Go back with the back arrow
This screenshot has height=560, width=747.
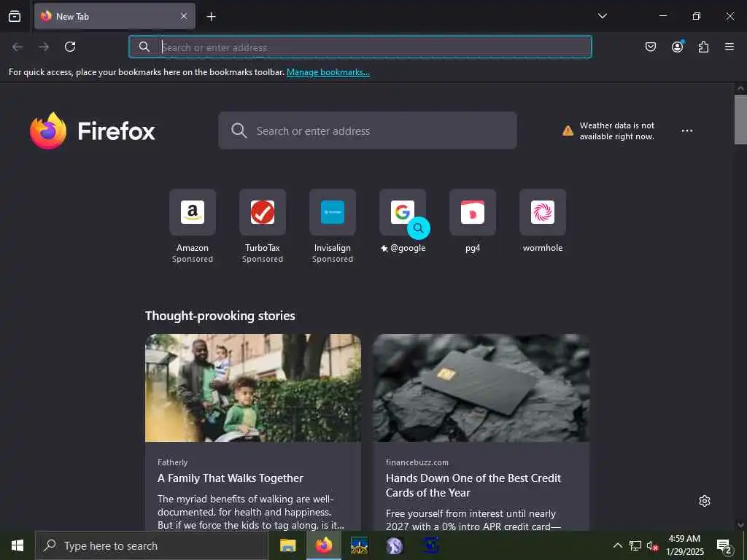click(18, 47)
